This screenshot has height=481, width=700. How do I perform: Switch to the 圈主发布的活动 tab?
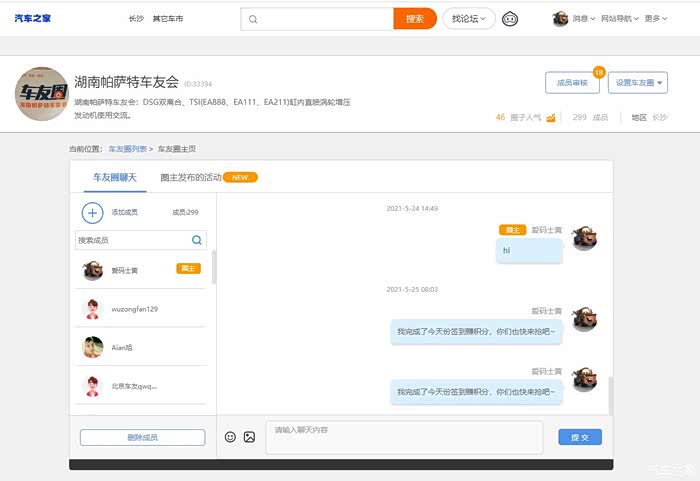click(191, 177)
